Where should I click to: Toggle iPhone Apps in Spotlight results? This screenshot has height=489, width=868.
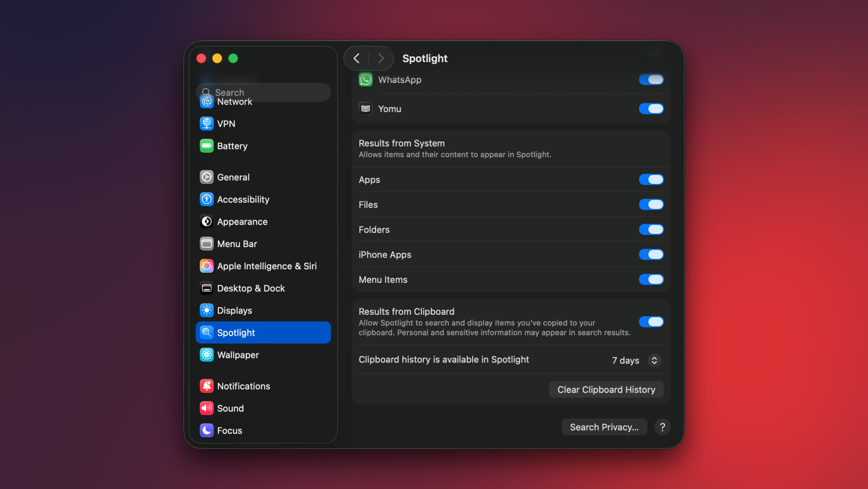[651, 254]
